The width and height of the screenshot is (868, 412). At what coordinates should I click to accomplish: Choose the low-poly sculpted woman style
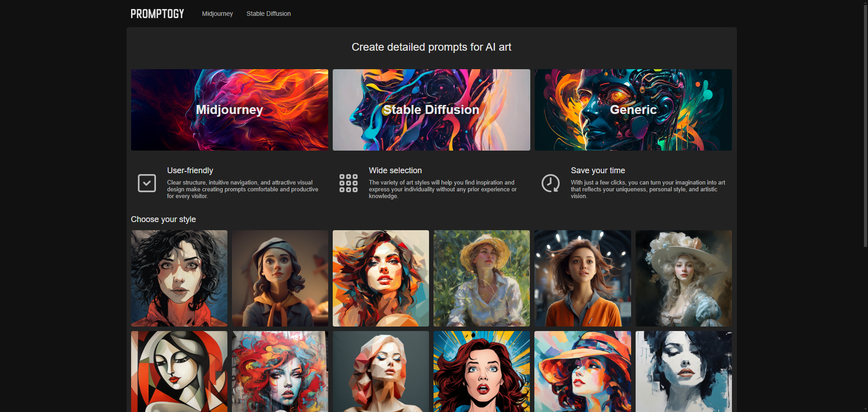pos(381,371)
